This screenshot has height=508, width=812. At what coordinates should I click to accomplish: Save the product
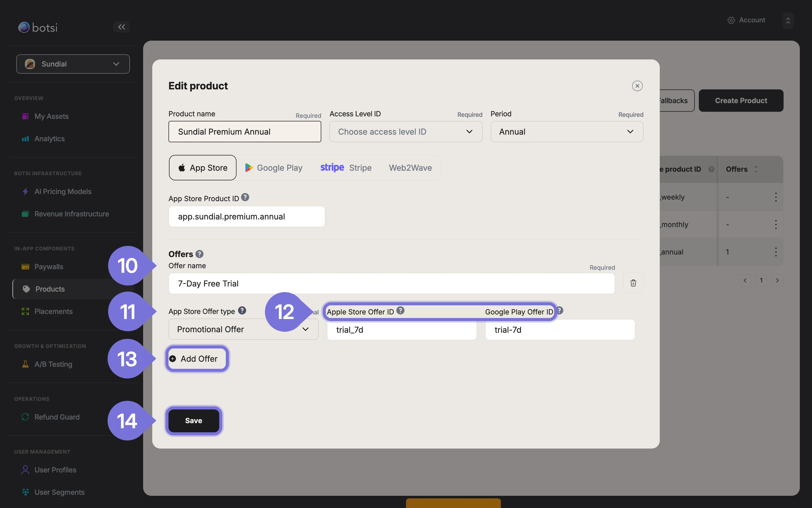[x=194, y=421]
